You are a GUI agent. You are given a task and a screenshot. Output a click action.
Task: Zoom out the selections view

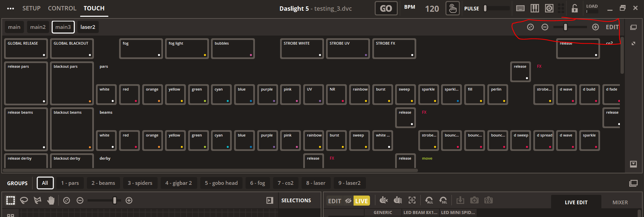tap(80, 201)
